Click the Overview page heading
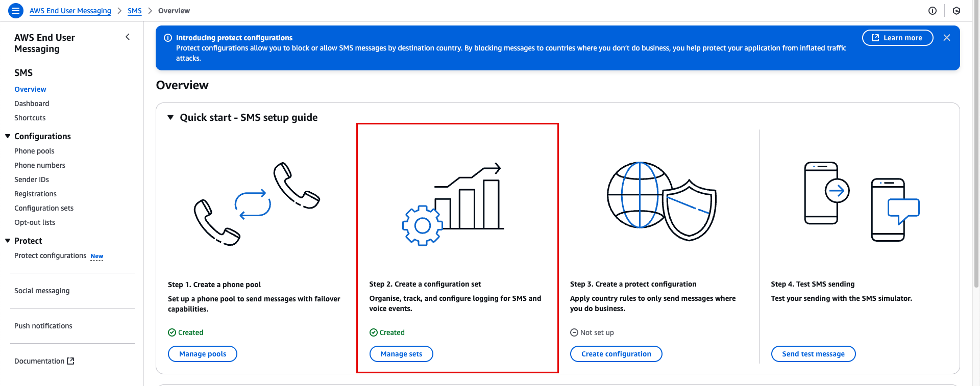 (x=182, y=85)
